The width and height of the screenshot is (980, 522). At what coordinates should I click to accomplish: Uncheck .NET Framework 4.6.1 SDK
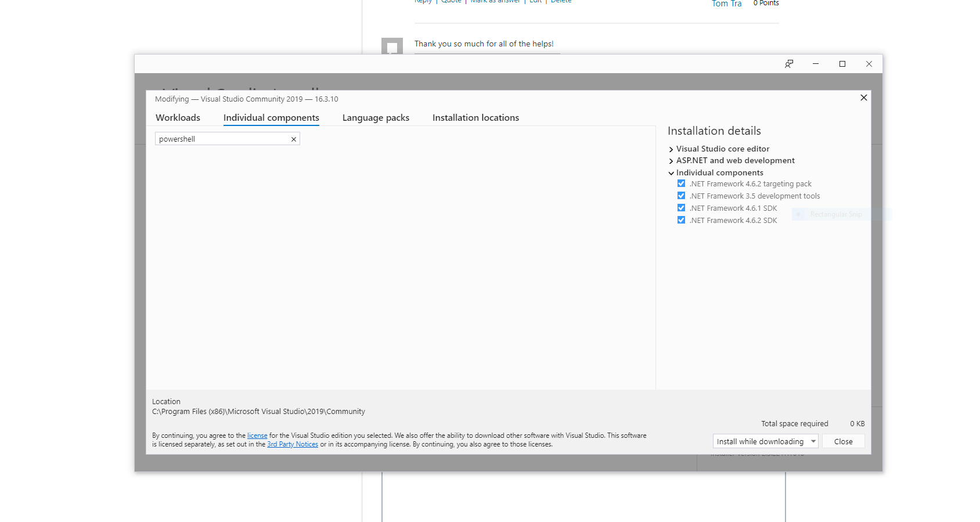click(682, 208)
